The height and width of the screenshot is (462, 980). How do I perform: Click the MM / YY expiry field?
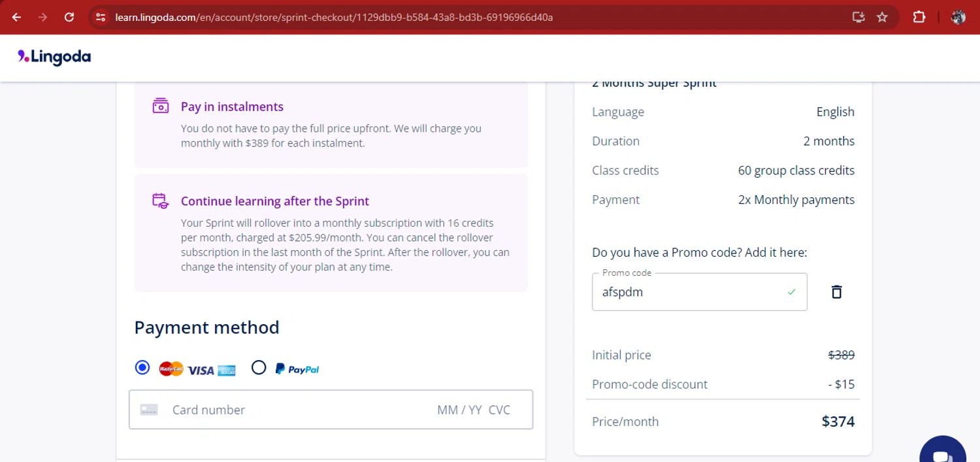tap(459, 410)
